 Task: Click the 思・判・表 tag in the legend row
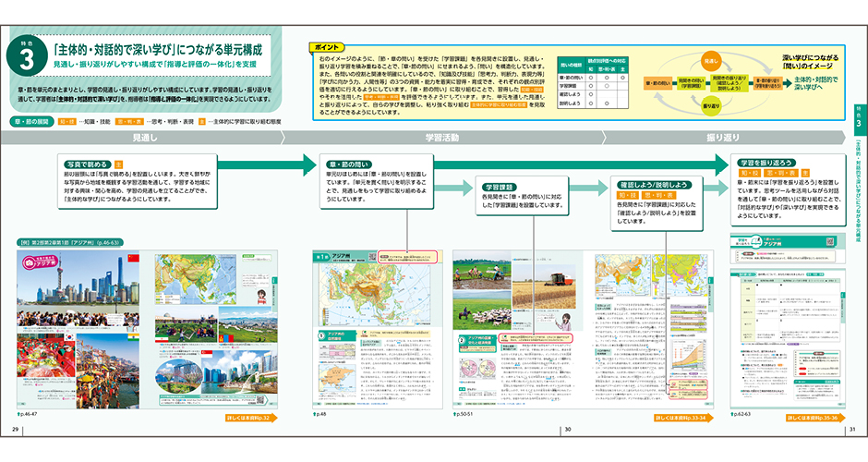pyautogui.click(x=129, y=121)
